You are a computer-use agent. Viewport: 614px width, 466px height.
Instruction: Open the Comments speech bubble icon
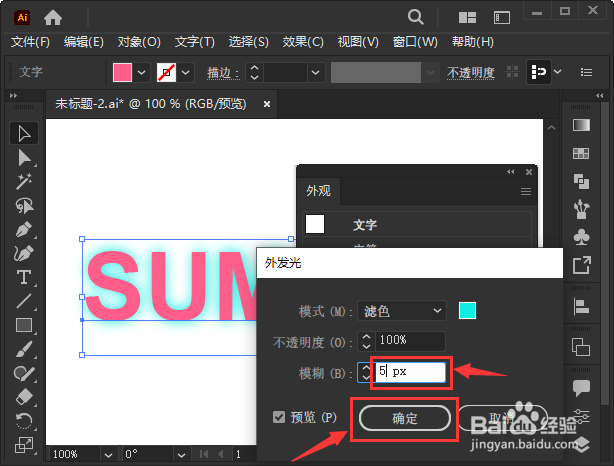(x=581, y=388)
